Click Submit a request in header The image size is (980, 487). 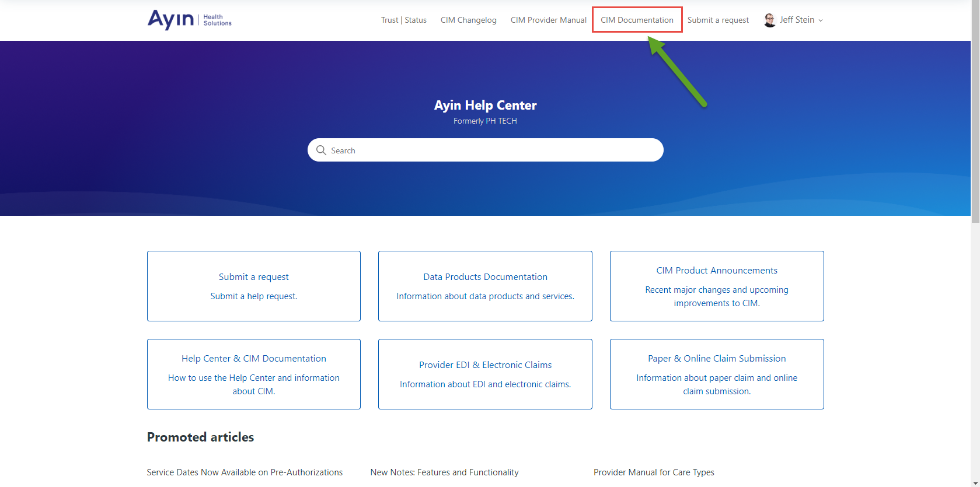coord(718,20)
